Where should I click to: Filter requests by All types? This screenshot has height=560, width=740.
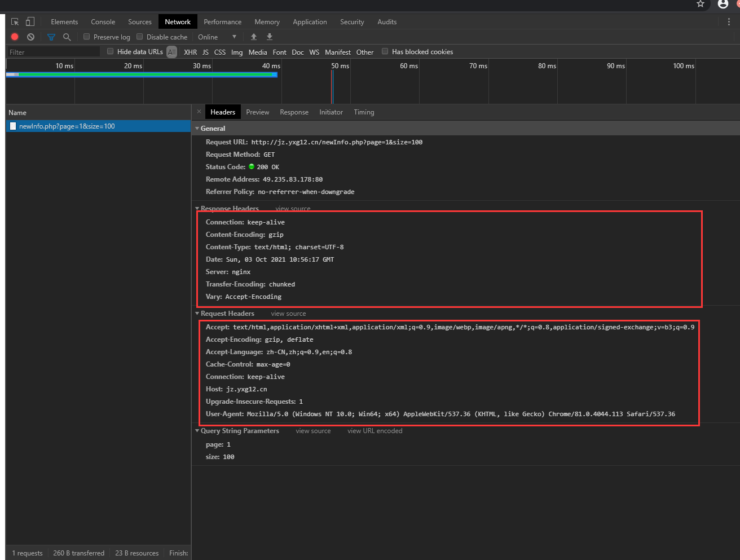172,52
